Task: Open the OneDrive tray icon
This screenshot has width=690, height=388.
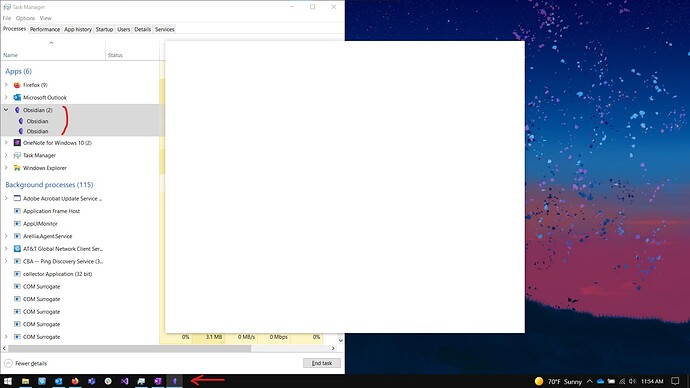Action: point(600,381)
